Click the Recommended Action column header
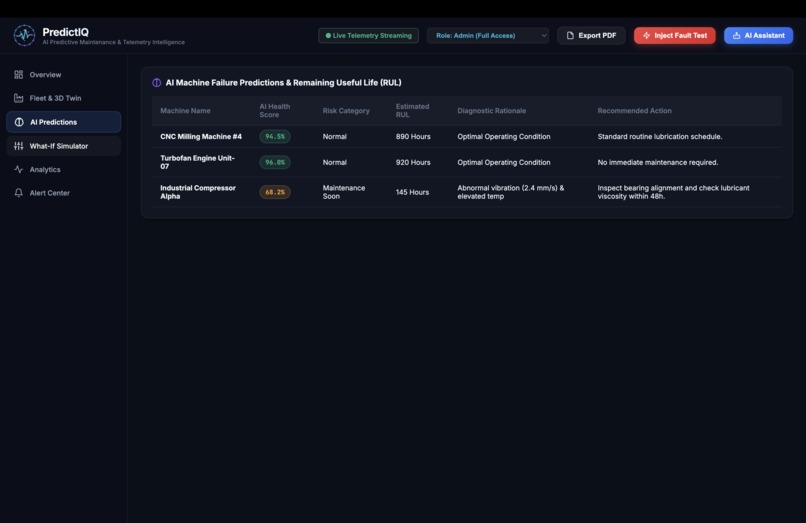This screenshot has width=806, height=523. coord(634,111)
